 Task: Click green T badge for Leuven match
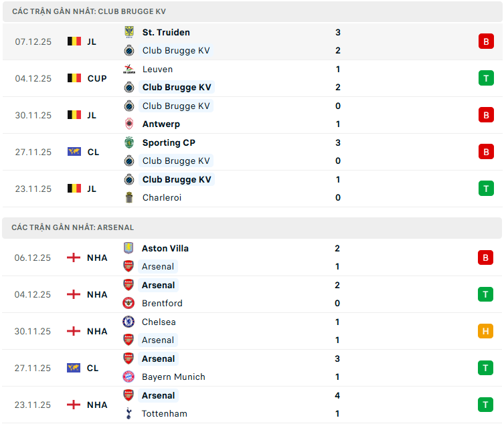tap(486, 78)
